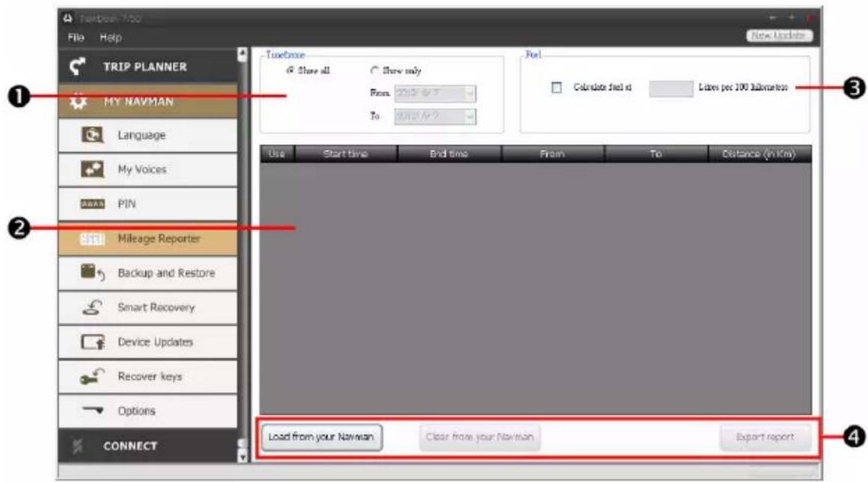868x482 pixels.
Task: Open the Device Updates label
Action: [156, 342]
